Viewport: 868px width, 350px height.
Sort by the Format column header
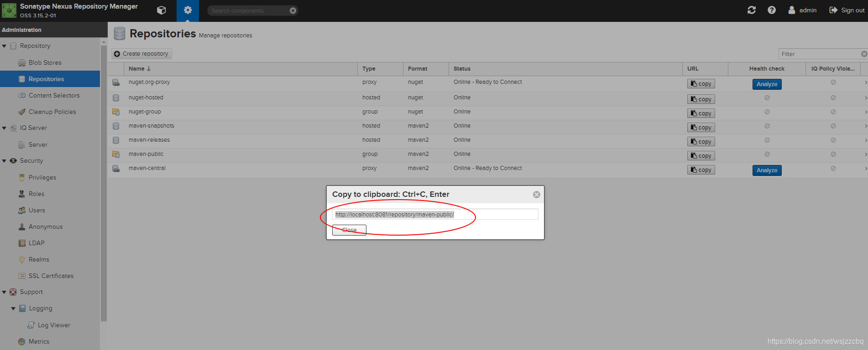426,69
